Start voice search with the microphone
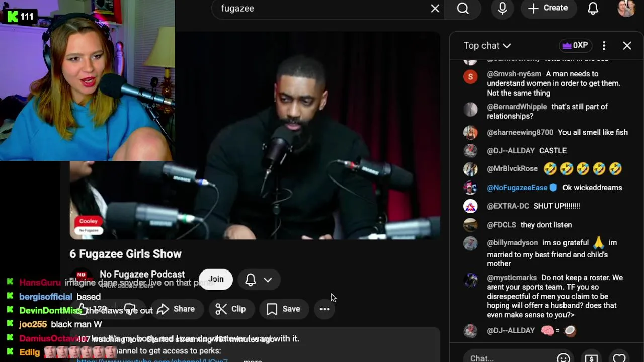Image resolution: width=644 pixels, height=362 pixels. (502, 9)
